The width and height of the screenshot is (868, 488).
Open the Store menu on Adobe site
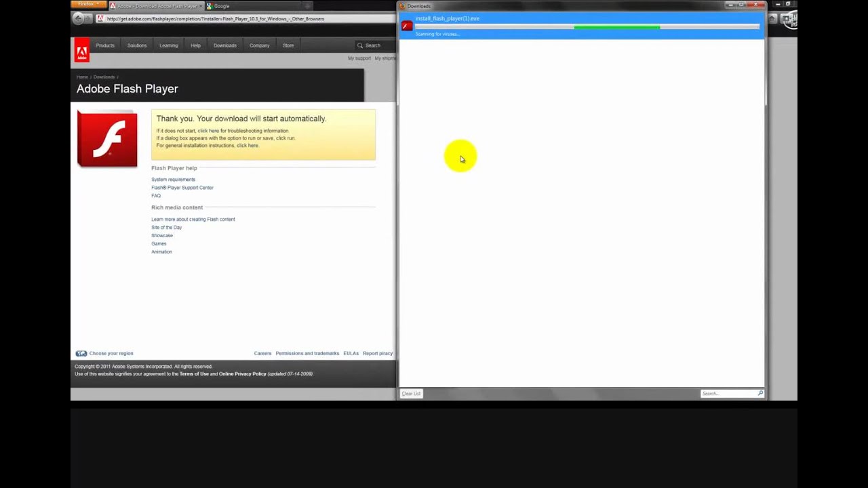288,45
